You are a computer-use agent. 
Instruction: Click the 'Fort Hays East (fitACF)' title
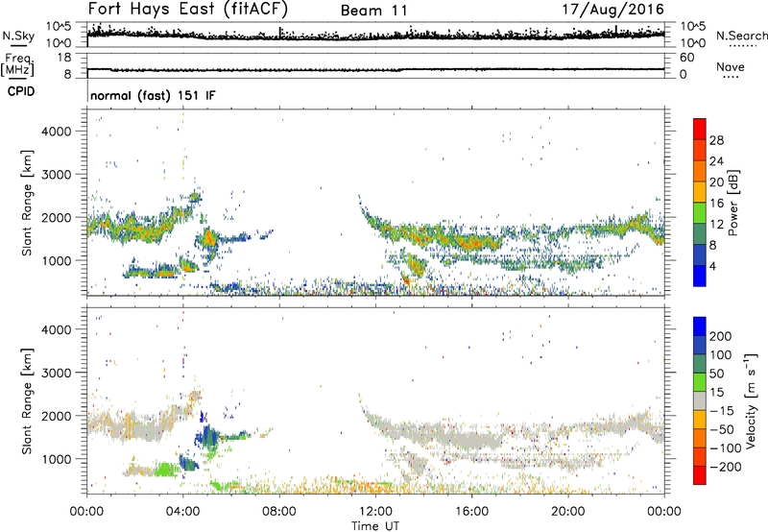(188, 10)
